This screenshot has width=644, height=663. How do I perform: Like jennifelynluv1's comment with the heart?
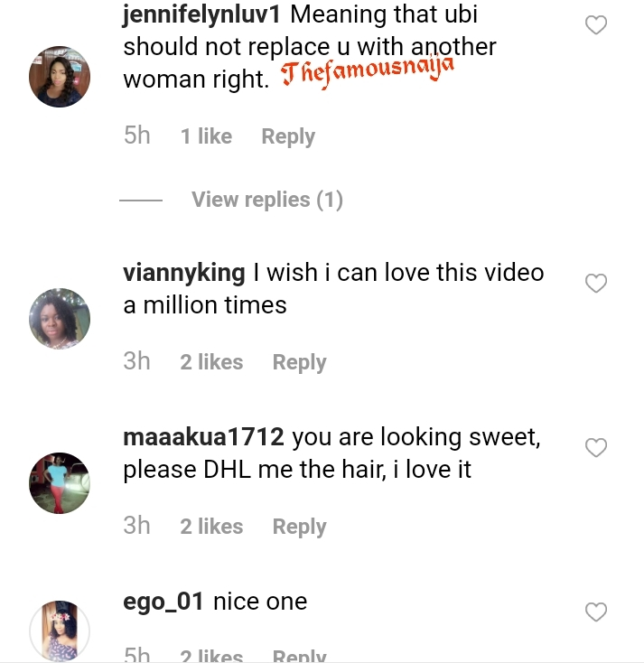pos(596,25)
